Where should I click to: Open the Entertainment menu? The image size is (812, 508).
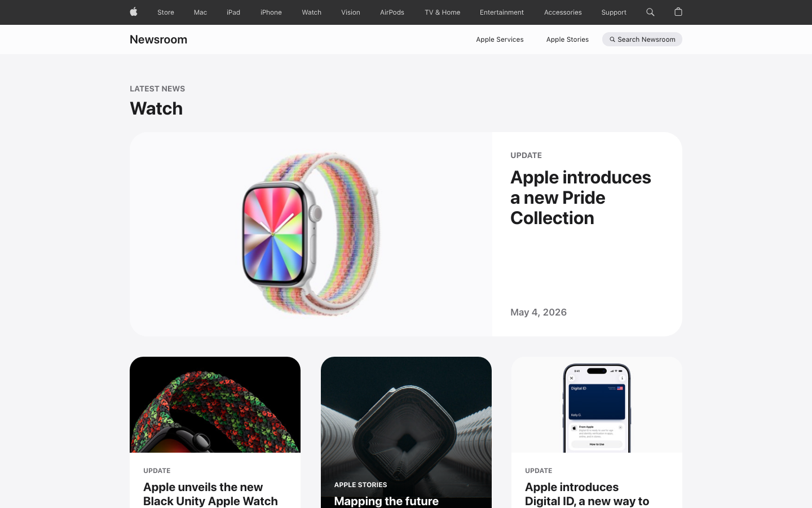[502, 12]
